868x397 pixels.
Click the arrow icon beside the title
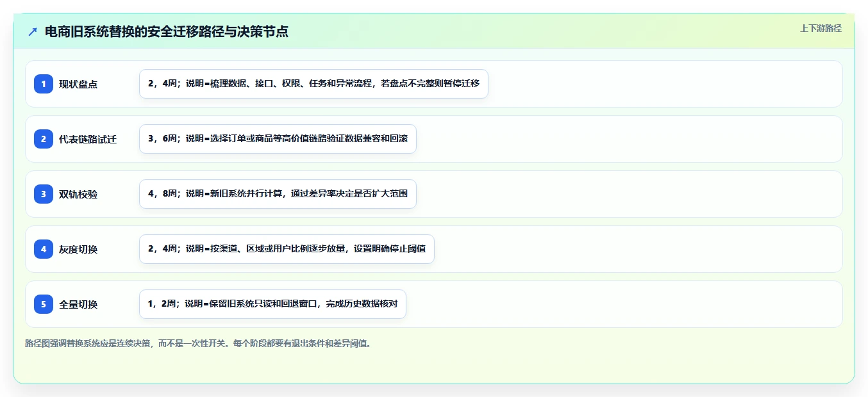[x=33, y=31]
